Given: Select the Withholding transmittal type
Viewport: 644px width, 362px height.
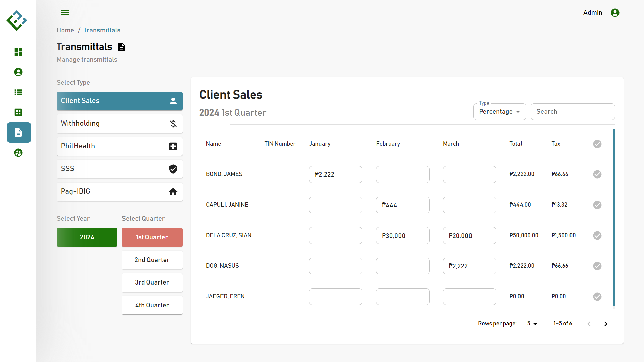Looking at the screenshot, I should (x=119, y=123).
